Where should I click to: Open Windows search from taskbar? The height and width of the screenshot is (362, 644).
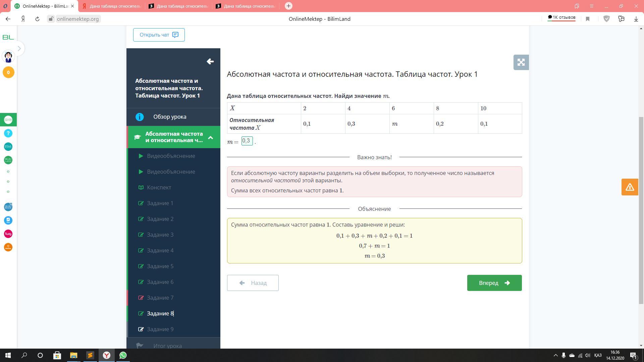pos(24,355)
